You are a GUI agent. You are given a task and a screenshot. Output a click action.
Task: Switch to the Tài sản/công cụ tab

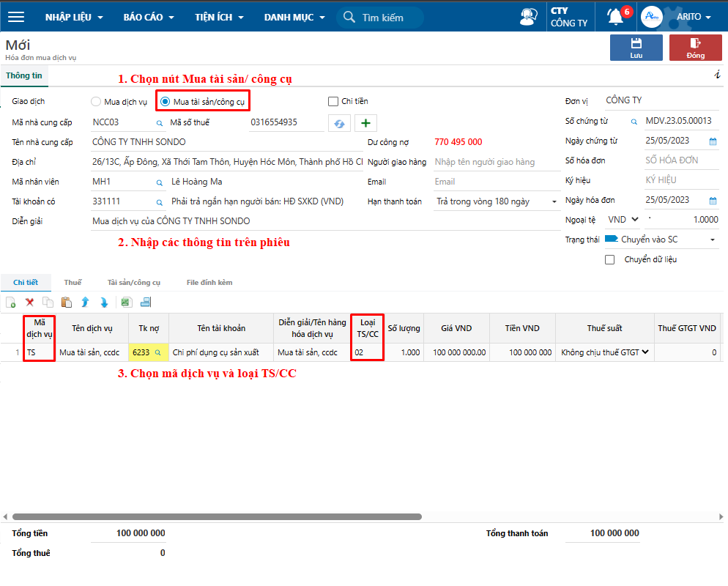[133, 282]
